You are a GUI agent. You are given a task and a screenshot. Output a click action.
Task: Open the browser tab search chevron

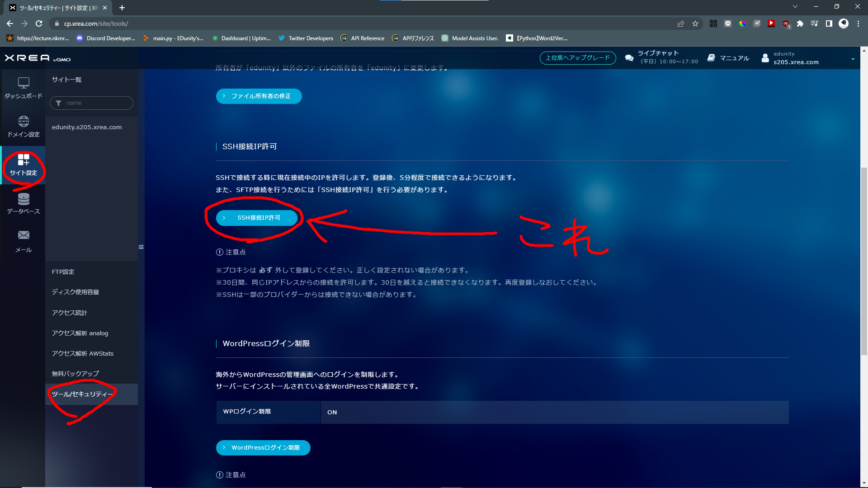pyautogui.click(x=795, y=6)
